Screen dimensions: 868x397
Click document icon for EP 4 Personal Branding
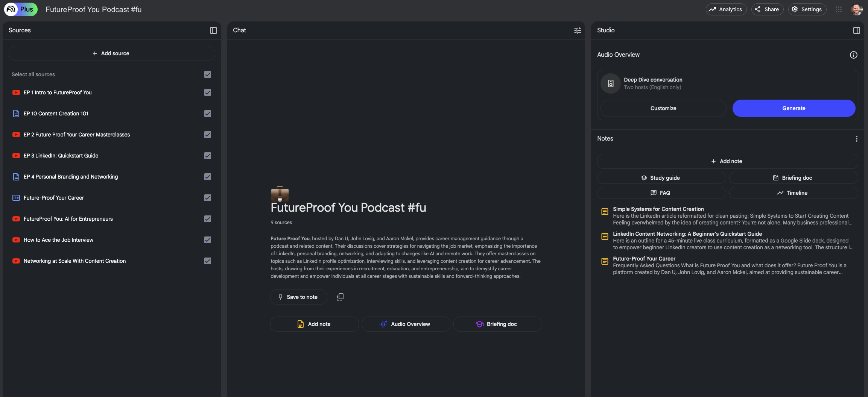coord(16,177)
